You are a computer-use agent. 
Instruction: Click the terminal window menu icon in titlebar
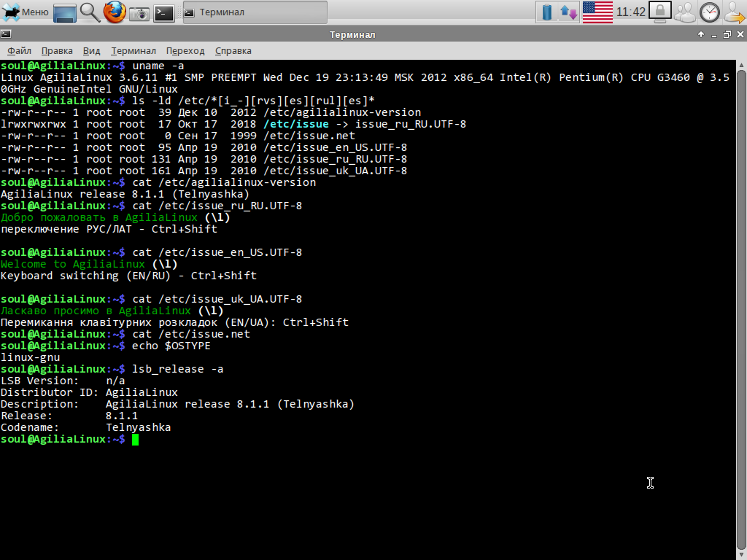coord(6,34)
